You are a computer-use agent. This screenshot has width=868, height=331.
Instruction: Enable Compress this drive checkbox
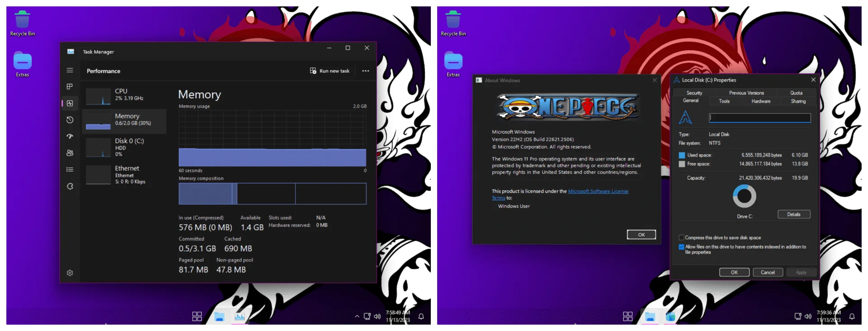(681, 237)
